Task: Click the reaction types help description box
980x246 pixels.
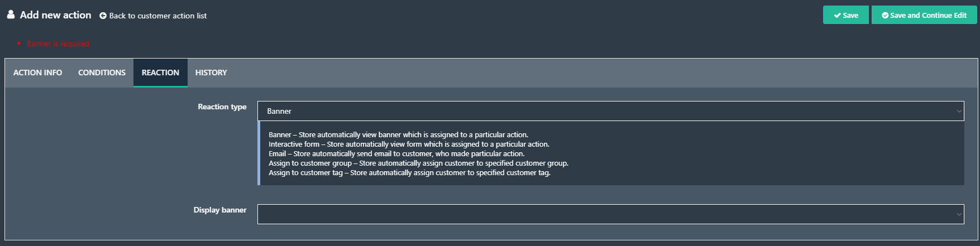Action: (611, 153)
